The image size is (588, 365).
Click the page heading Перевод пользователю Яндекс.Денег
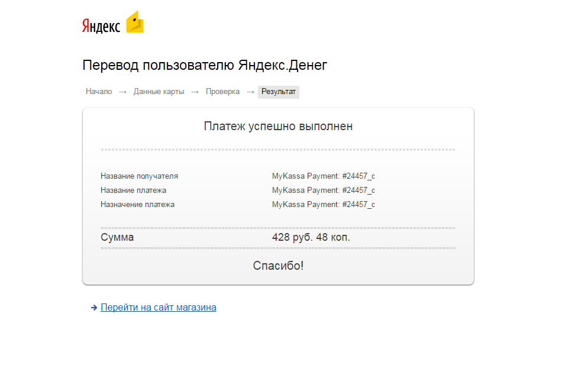(x=205, y=65)
